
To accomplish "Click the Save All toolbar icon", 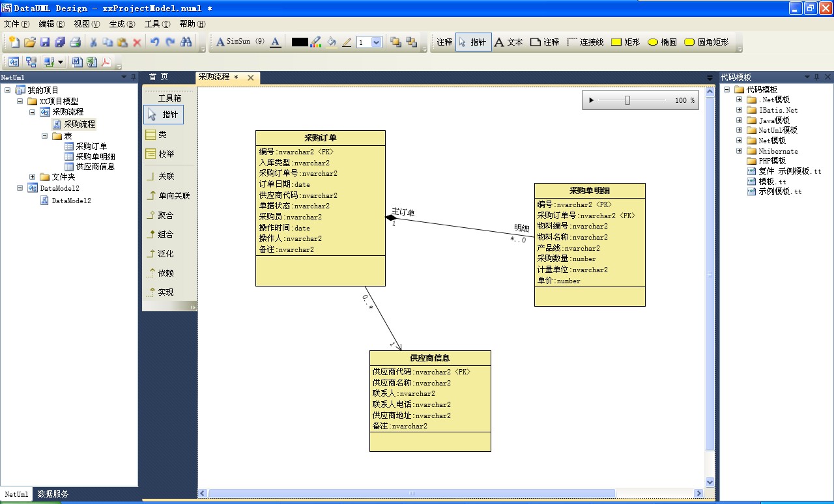I will [x=60, y=42].
